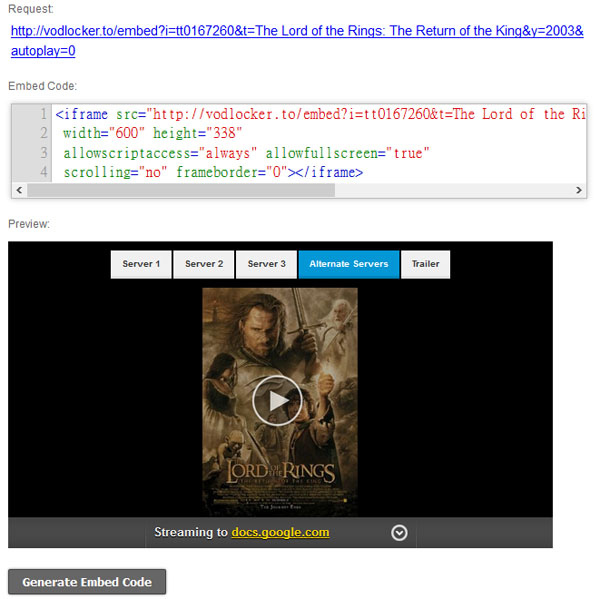Screen dimensions: 600x599
Task: Expand the streaming source chevron dropdown
Action: pyautogui.click(x=399, y=533)
